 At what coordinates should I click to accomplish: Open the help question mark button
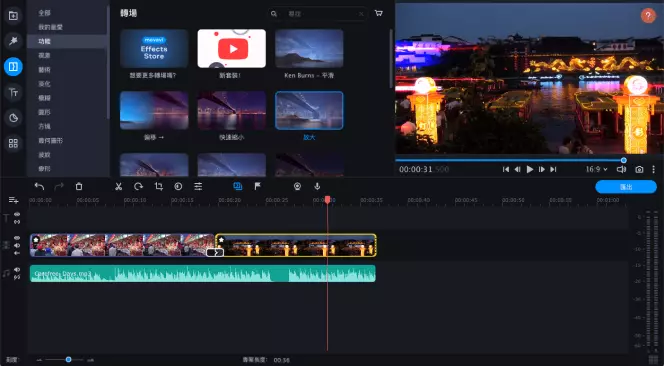[x=648, y=16]
